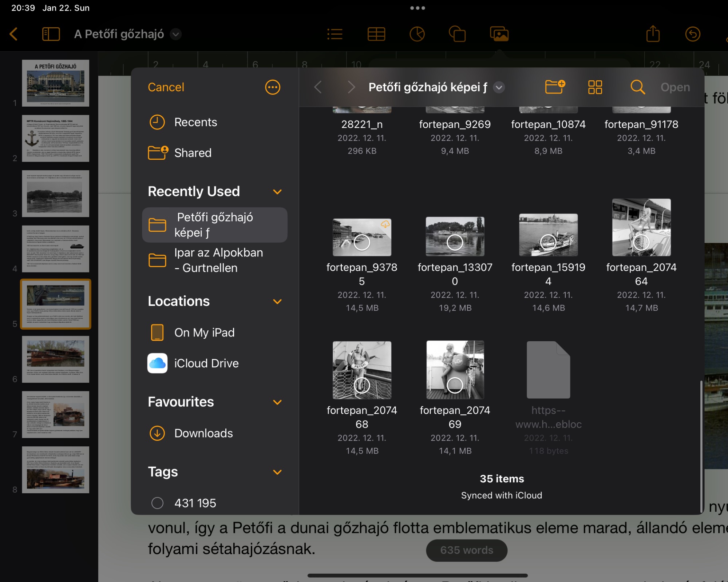
Task: Go forward in file browser
Action: [351, 87]
